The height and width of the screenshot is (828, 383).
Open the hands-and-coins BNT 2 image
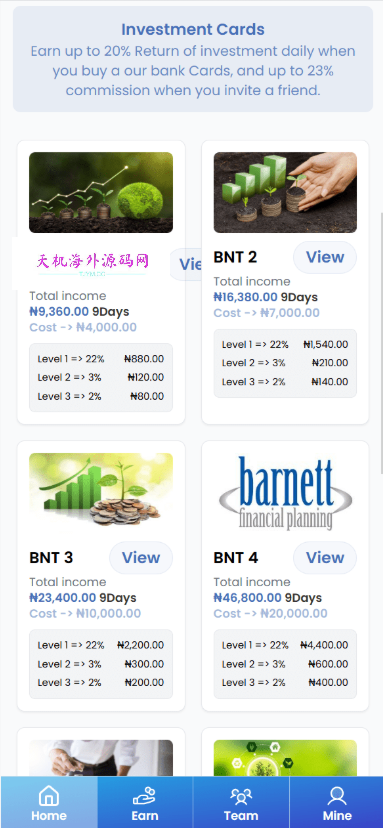[x=285, y=192]
